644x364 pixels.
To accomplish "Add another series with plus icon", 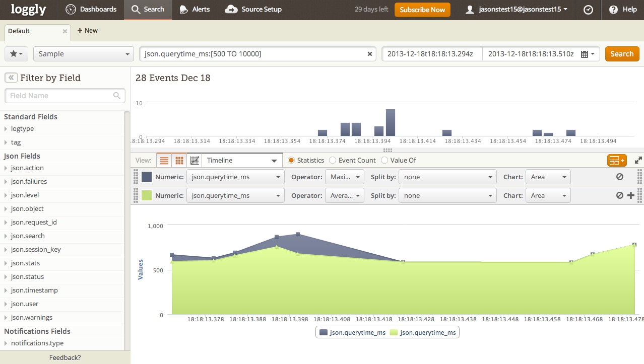I will (x=630, y=195).
